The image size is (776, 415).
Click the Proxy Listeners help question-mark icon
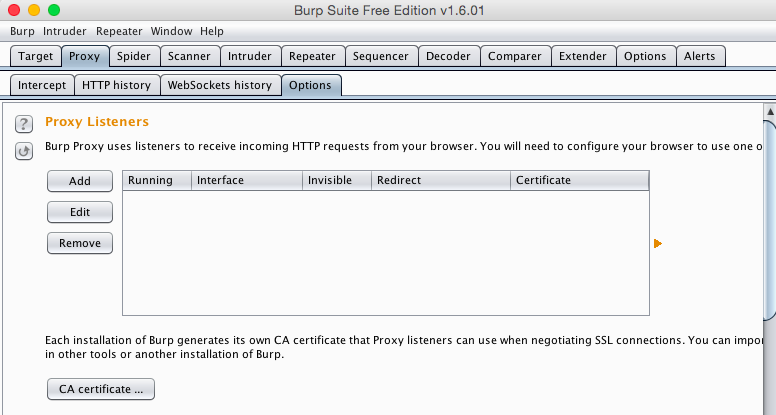(x=24, y=125)
